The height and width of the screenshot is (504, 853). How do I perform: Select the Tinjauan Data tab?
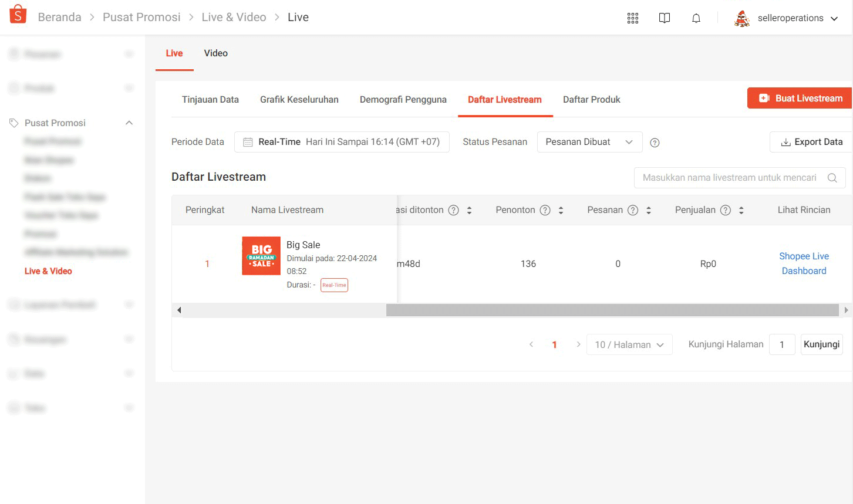tap(210, 100)
